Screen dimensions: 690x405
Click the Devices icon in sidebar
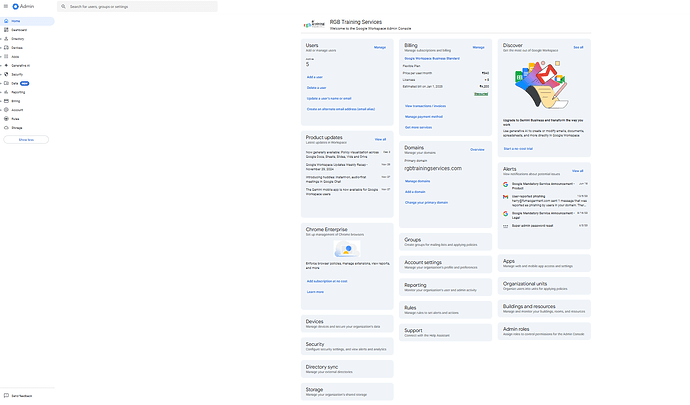(x=6, y=48)
